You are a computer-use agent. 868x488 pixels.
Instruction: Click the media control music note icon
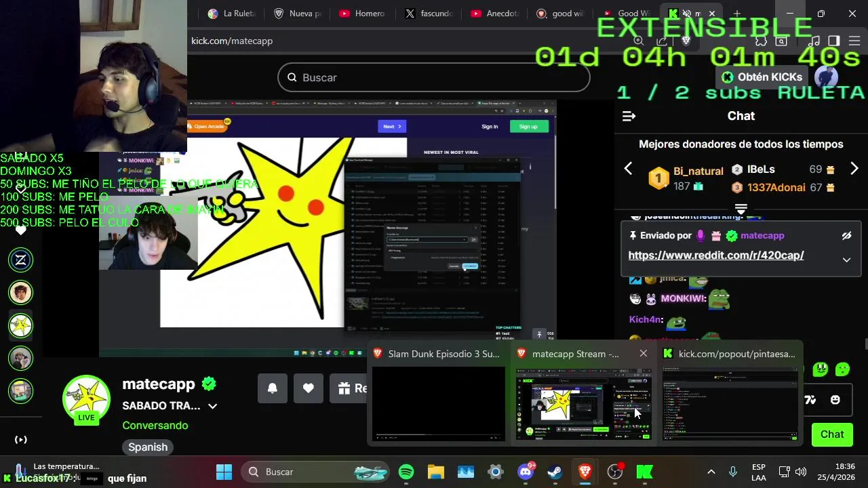click(x=814, y=41)
